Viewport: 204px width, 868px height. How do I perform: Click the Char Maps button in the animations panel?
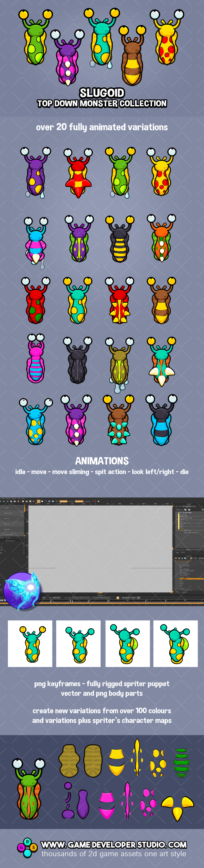tap(201, 558)
